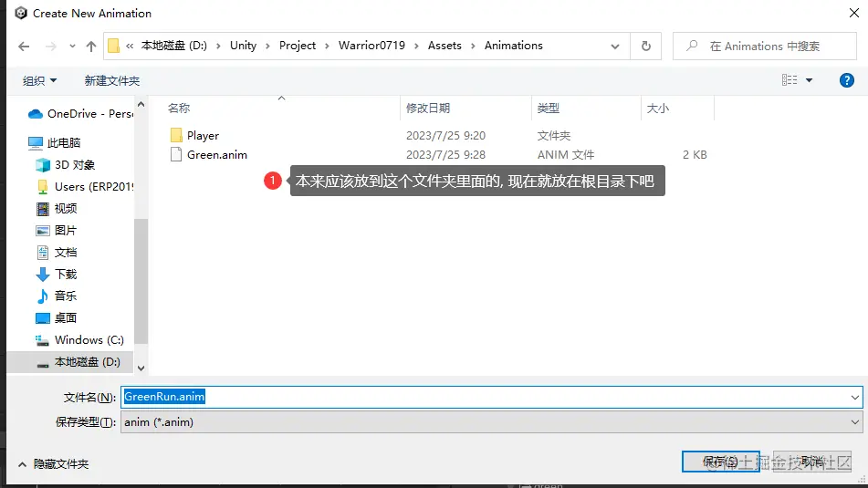Open the view options dropdown arrow
Image resolution: width=868 pixels, height=488 pixels.
(809, 80)
